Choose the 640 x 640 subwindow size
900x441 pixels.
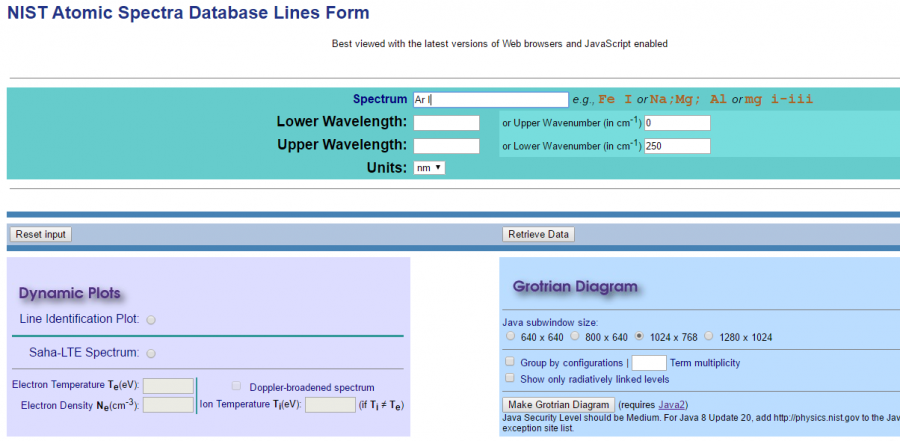[510, 336]
